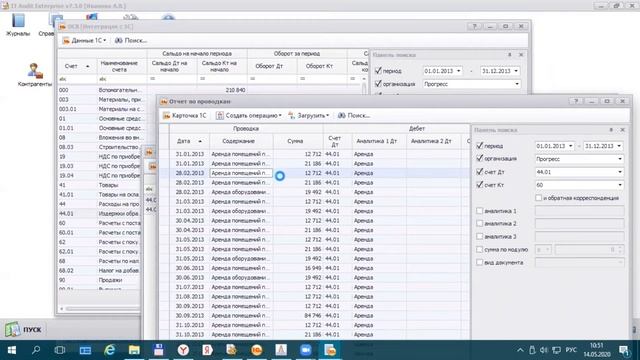Viewport: 640px width, 360px height.
Task: Open the Создать операцию dropdown menu
Action: coord(249,116)
